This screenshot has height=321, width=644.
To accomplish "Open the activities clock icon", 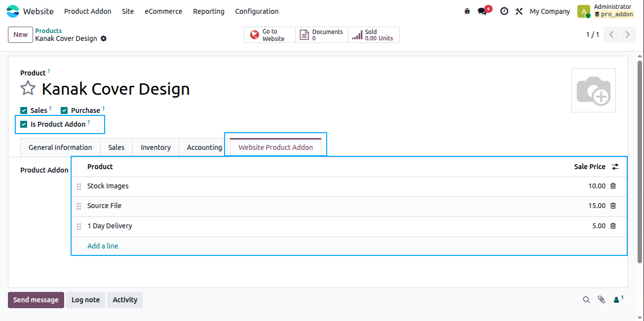I will [x=504, y=11].
